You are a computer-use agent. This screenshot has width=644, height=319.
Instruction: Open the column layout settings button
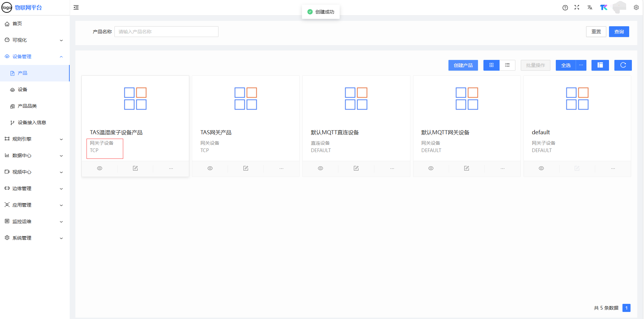(600, 65)
